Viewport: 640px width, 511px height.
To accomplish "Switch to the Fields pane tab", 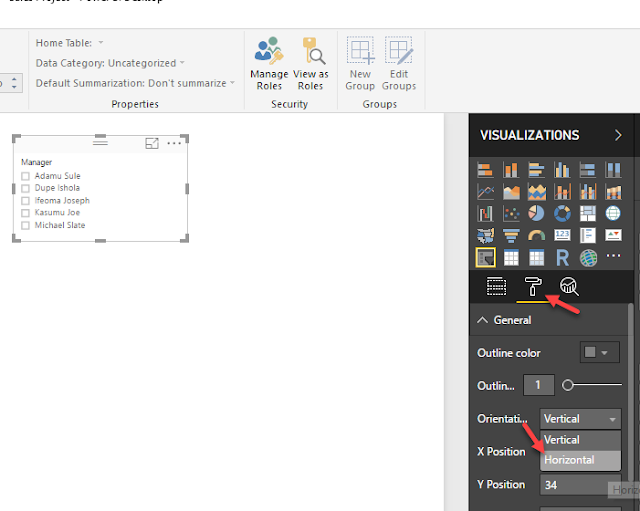I will [x=496, y=286].
